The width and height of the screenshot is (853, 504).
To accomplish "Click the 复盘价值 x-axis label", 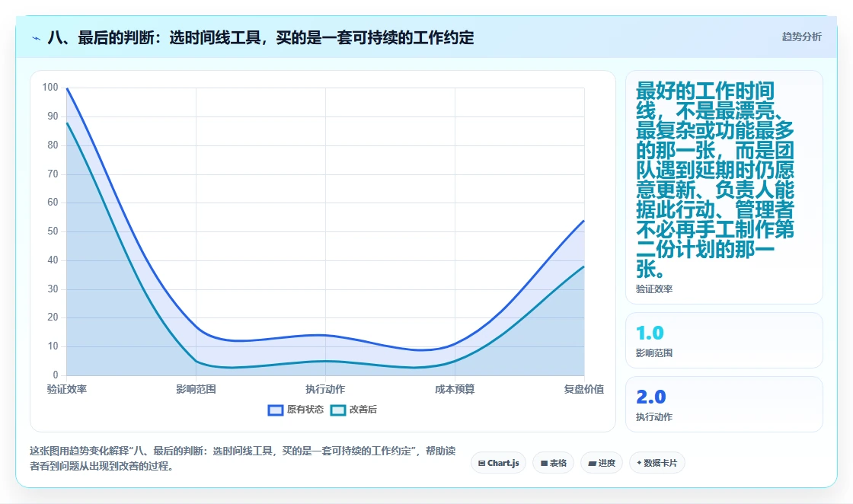I will tap(583, 389).
